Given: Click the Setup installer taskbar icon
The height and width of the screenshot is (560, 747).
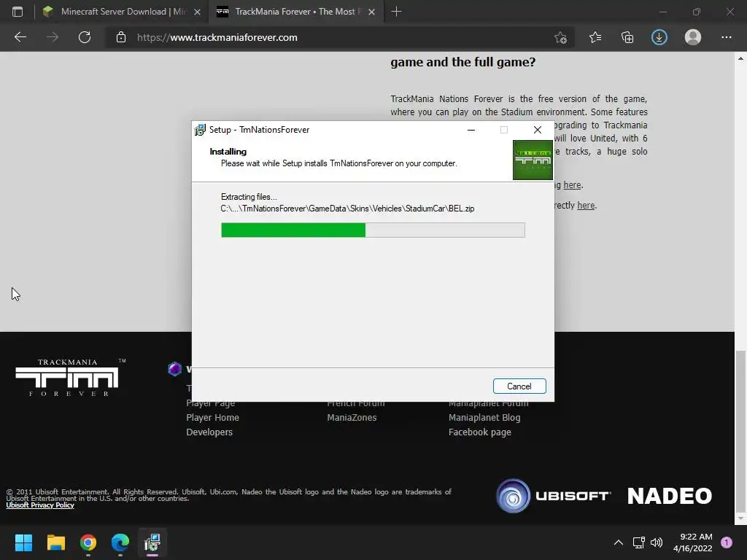Looking at the screenshot, I should click(x=152, y=542).
